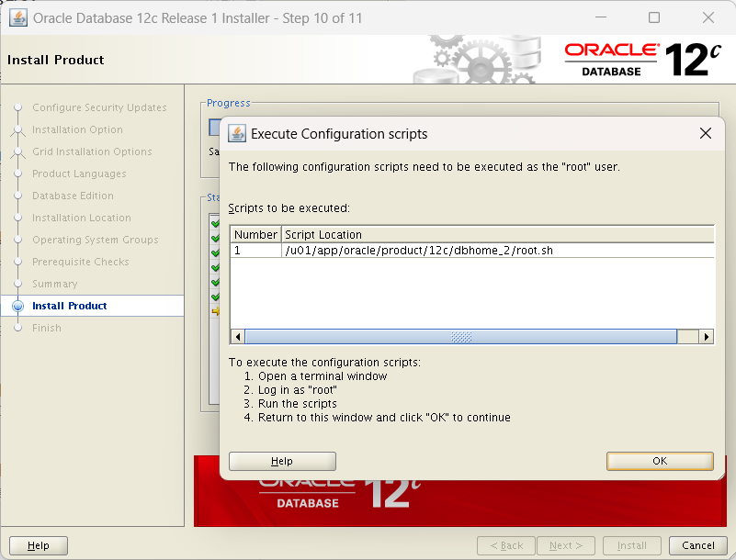Screen dimensions: 736x560
Task: Select the Configure Security Updates step
Action: [x=99, y=107]
